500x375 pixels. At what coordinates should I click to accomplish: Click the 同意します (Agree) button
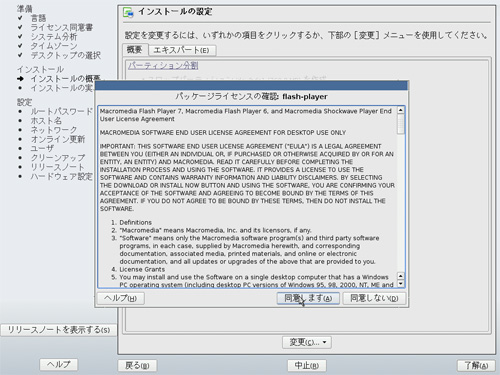[308, 298]
